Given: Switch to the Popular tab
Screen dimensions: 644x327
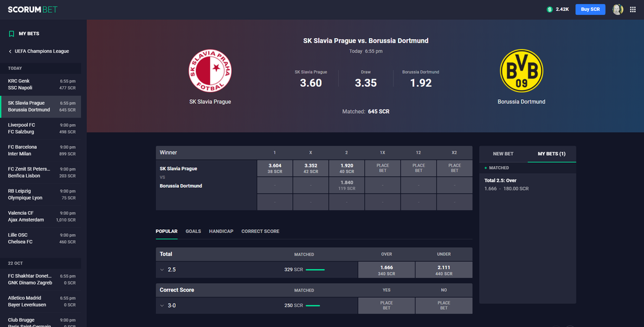Looking at the screenshot, I should click(x=166, y=231).
